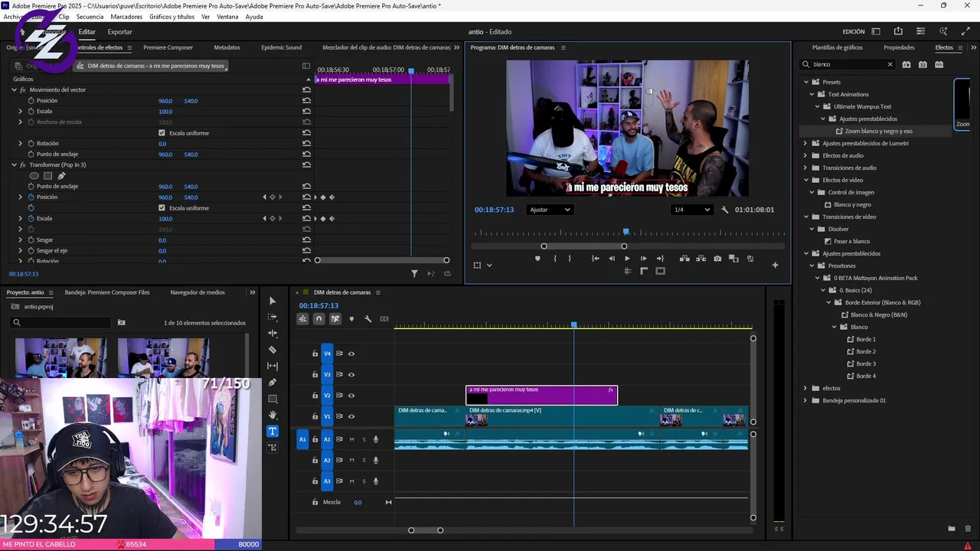Toggle visibility eye of track V2
This screenshot has width=980, height=551.
click(x=351, y=396)
